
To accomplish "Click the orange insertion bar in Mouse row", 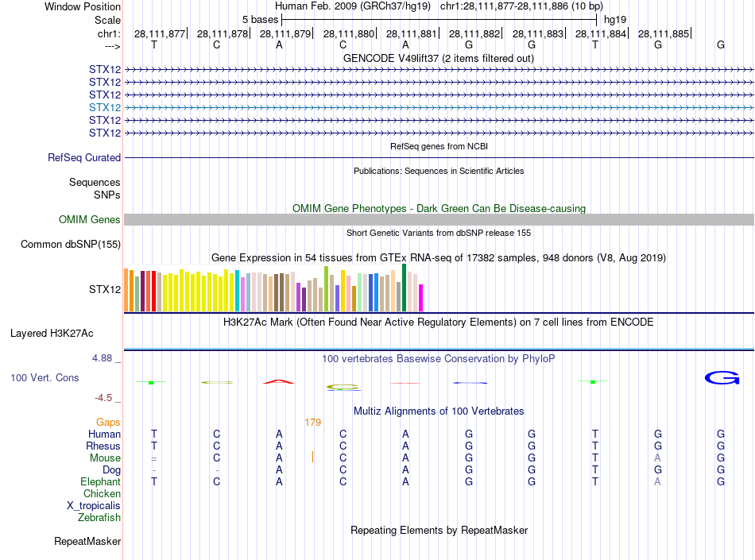I will pyautogui.click(x=312, y=457).
